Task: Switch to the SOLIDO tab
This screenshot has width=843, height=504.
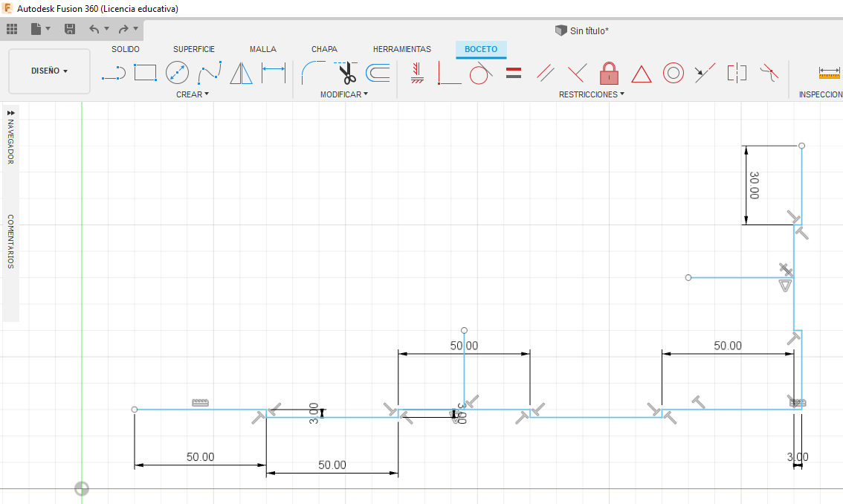Action: [126, 49]
